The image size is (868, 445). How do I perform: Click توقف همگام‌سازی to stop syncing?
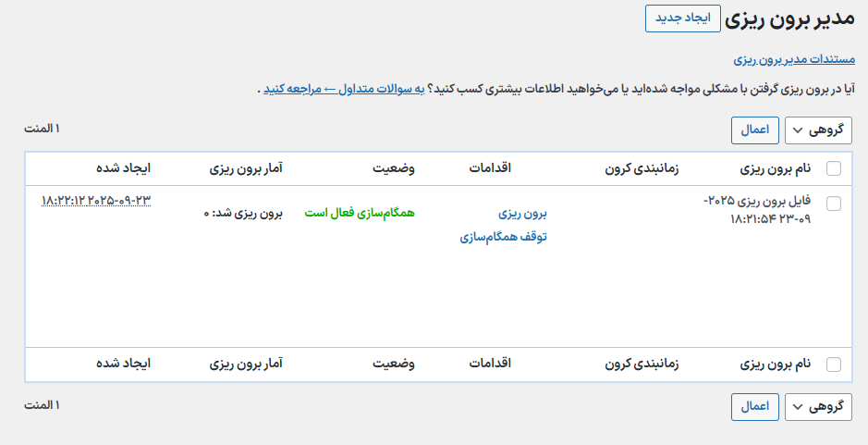tap(503, 237)
